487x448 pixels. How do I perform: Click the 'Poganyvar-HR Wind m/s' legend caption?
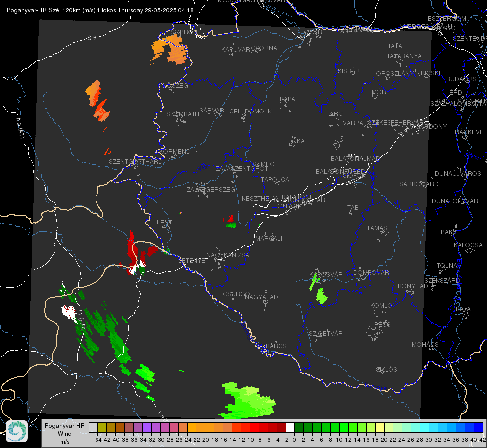coord(65,434)
